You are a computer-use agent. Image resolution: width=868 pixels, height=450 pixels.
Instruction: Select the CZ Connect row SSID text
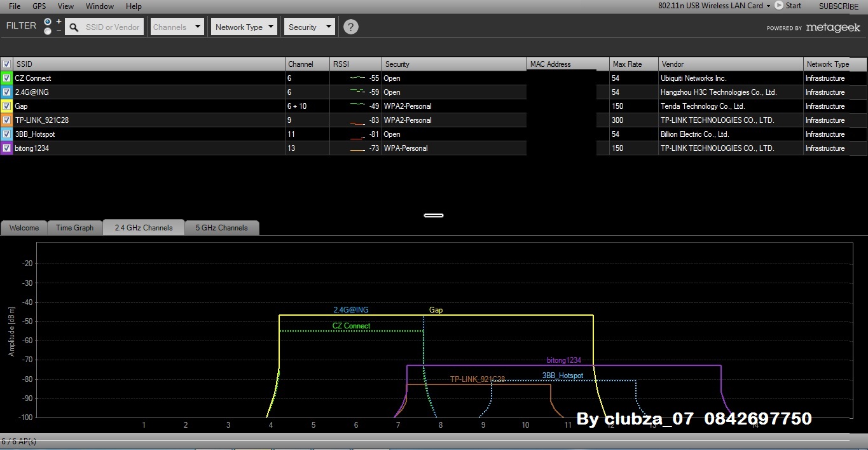pyautogui.click(x=33, y=78)
